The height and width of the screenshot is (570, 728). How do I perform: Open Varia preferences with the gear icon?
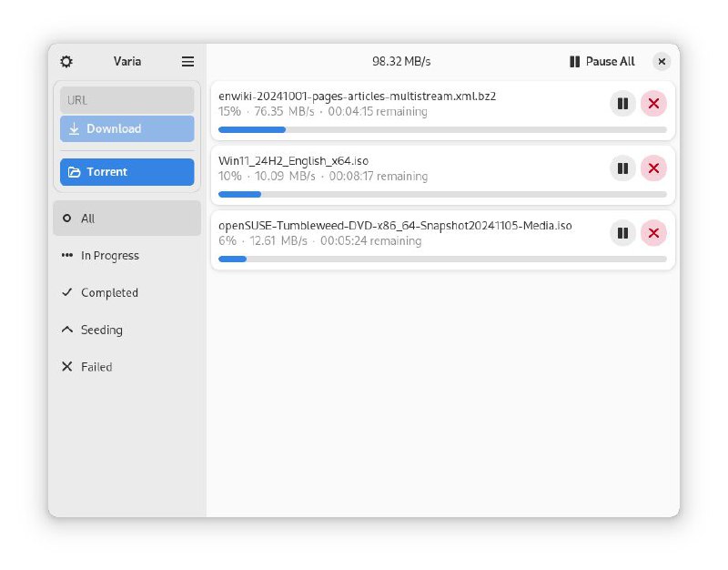pyautogui.click(x=66, y=61)
